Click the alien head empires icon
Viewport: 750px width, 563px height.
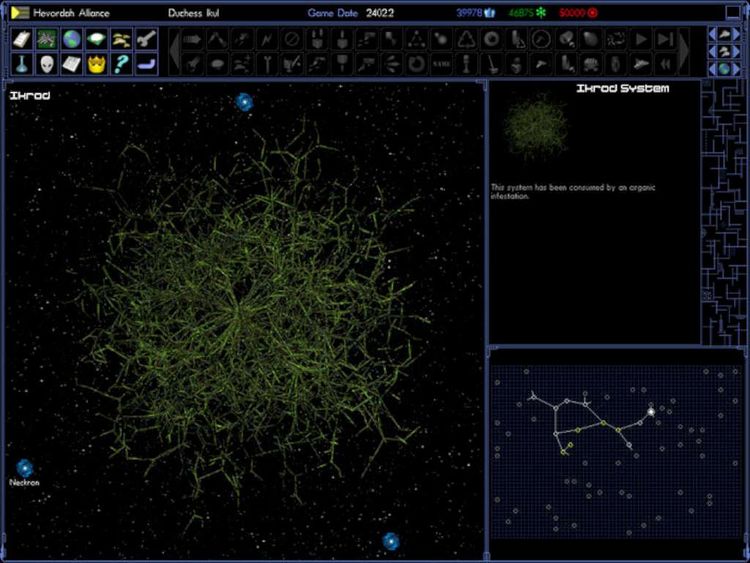coord(46,64)
